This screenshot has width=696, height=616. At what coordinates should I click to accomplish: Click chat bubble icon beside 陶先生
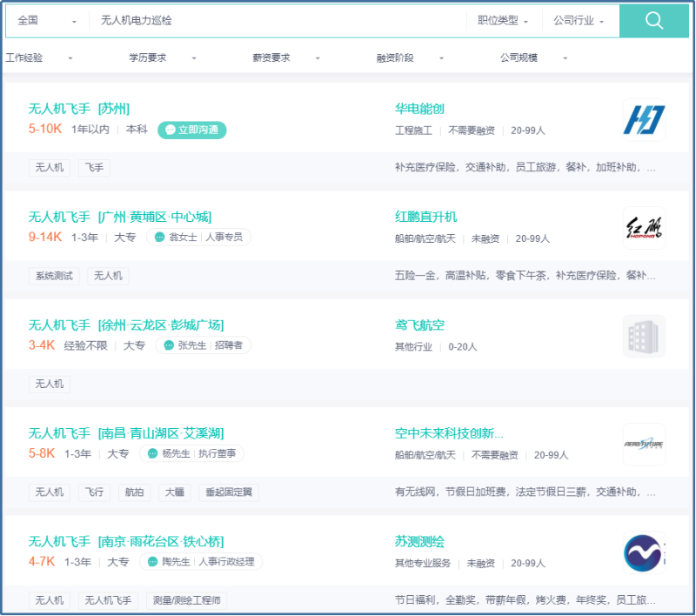[x=152, y=562]
